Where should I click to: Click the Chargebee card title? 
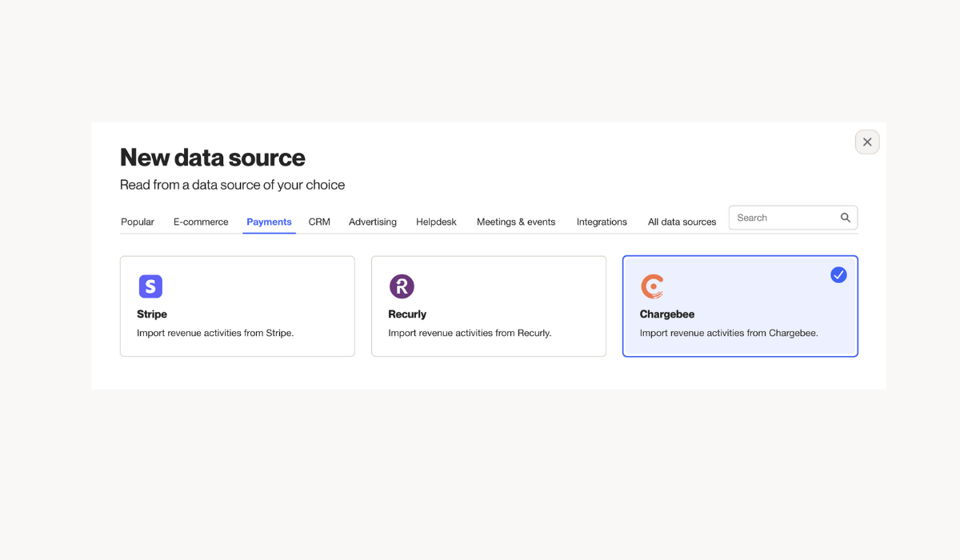667,314
